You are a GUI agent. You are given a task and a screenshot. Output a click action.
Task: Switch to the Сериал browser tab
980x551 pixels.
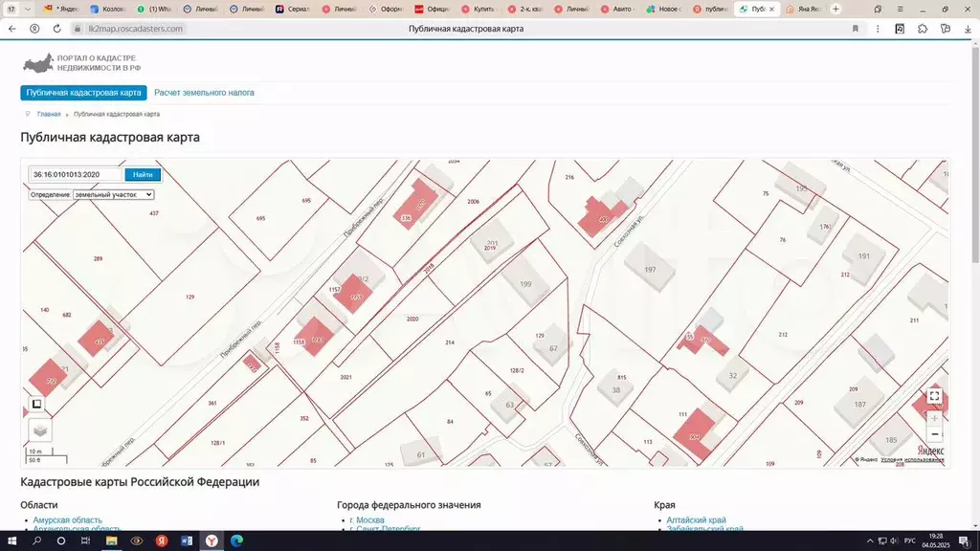293,9
